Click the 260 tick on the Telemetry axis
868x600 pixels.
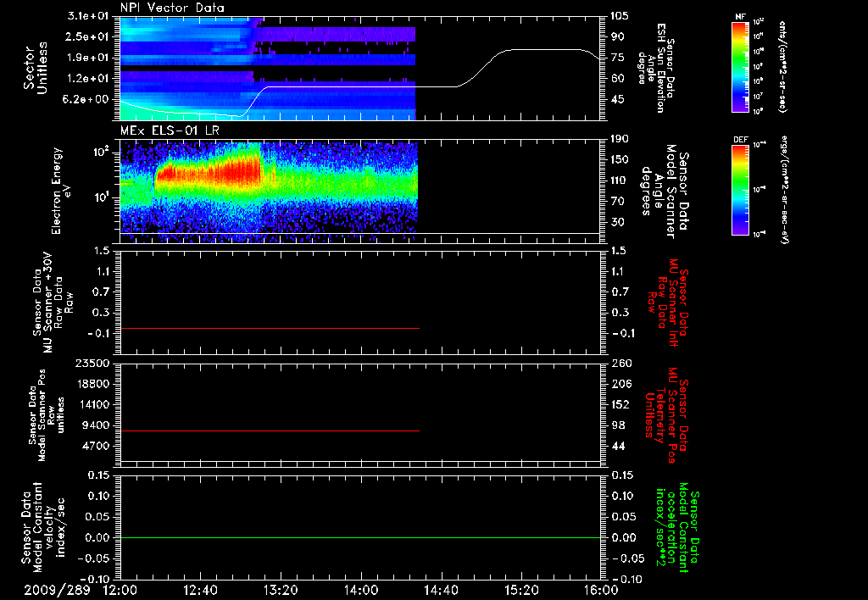coord(620,364)
